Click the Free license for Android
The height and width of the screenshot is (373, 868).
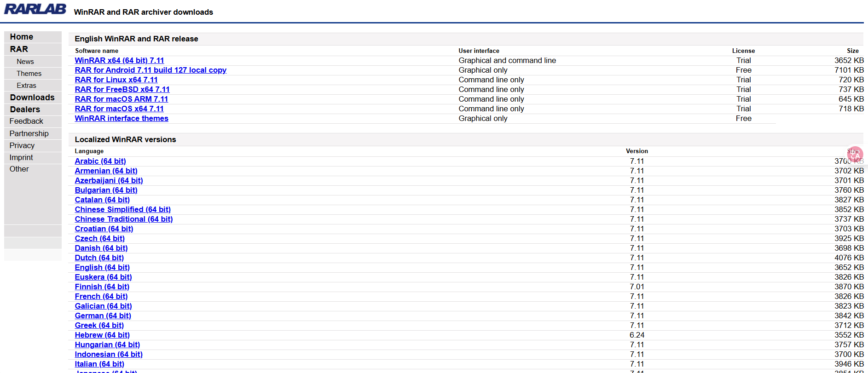point(743,70)
